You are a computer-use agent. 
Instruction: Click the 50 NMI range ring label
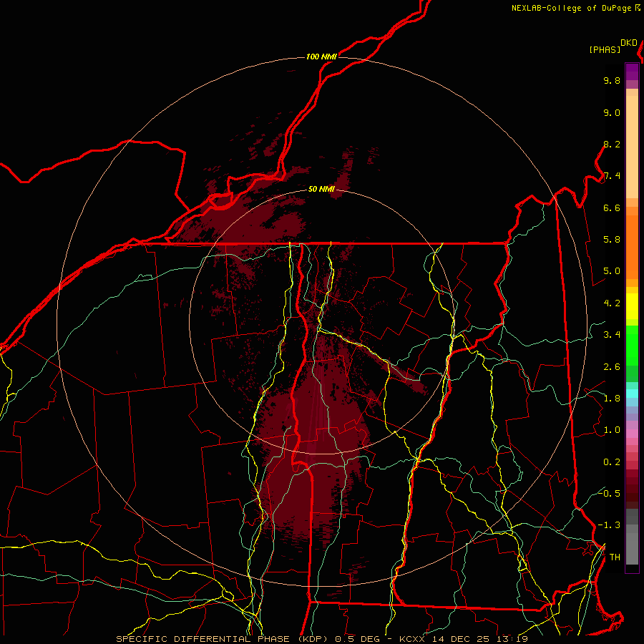pos(321,189)
